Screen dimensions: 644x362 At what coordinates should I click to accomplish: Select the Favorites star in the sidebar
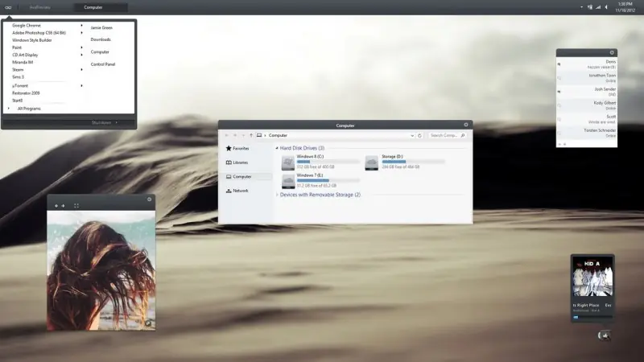pyautogui.click(x=229, y=148)
